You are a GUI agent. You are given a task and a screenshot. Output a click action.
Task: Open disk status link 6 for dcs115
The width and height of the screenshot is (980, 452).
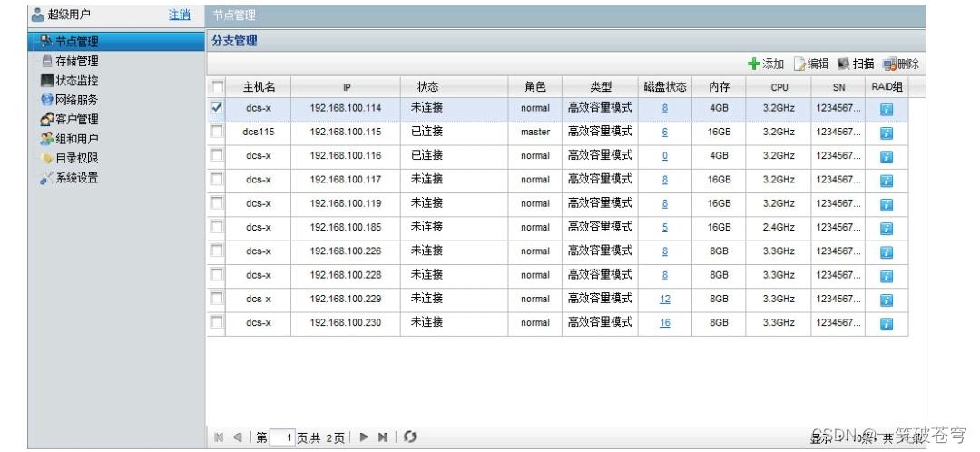tap(664, 132)
